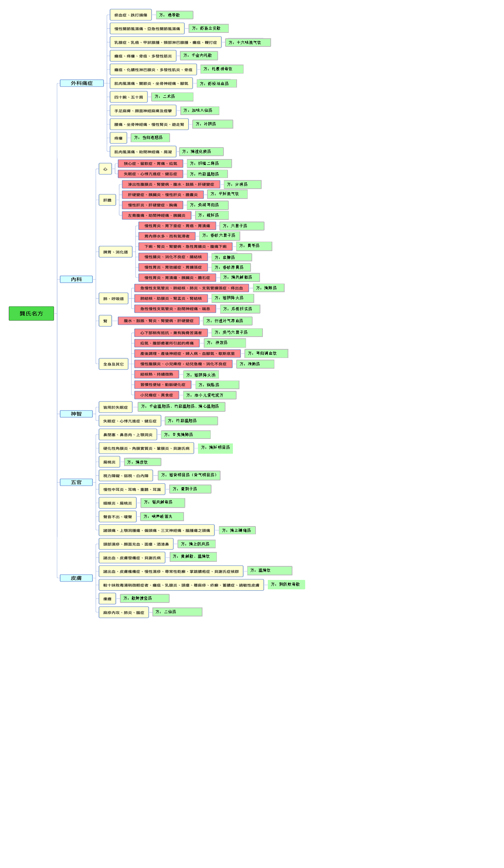Select the red 結核熱、持續微熱 node

click(156, 374)
